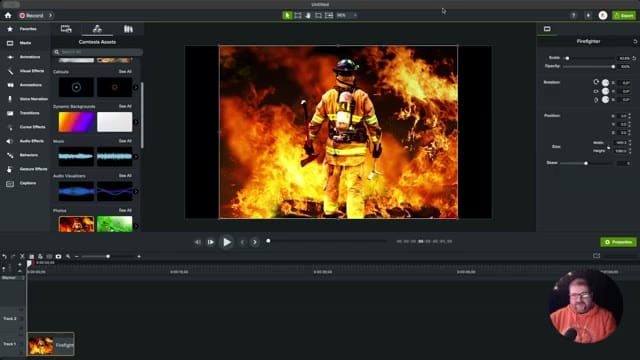Viewport: 640px width, 360px height.
Task: Switch to the Camtasia Assets icon tab
Action: pos(97,29)
